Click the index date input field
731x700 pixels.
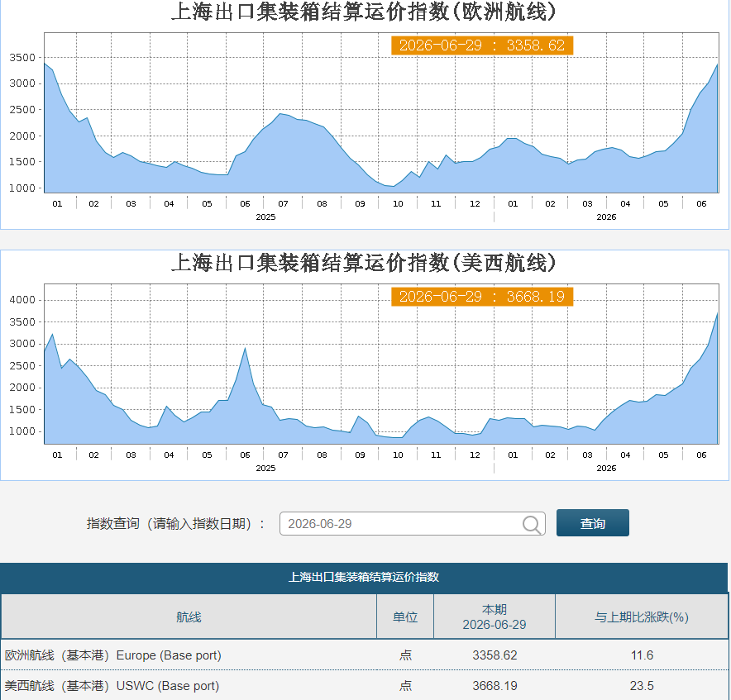coord(412,524)
